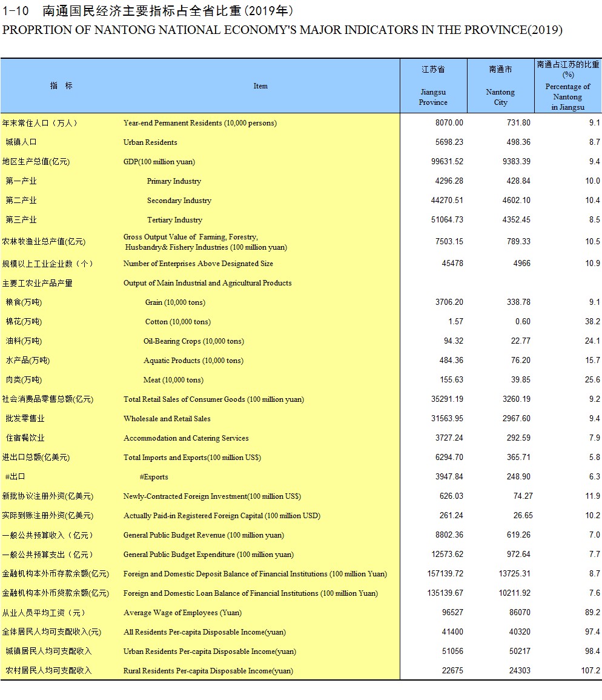602x700 pixels.
Task: Select Jiangsu tertiary industry value 51064.73
Action: coord(447,219)
